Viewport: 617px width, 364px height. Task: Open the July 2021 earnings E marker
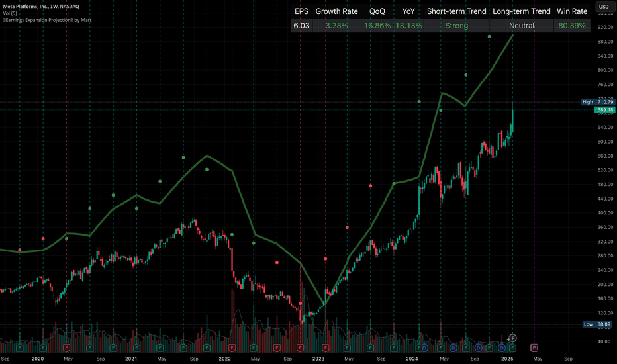click(183, 348)
